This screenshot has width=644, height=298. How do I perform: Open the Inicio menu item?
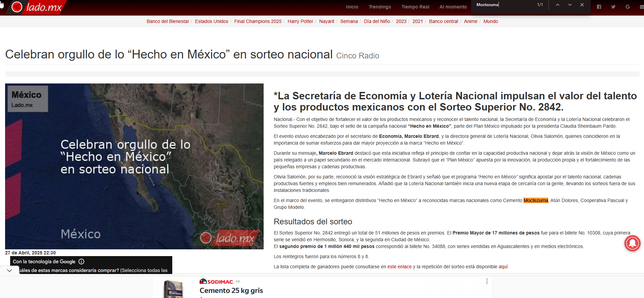pos(352,7)
